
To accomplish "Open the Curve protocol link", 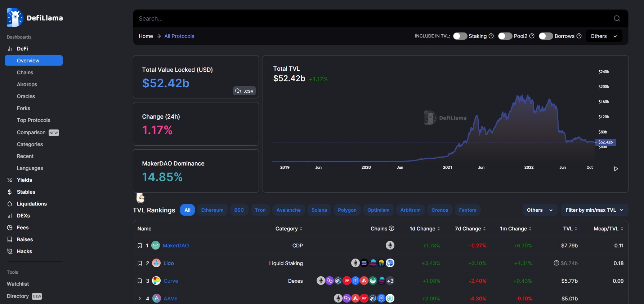I will [x=171, y=281].
